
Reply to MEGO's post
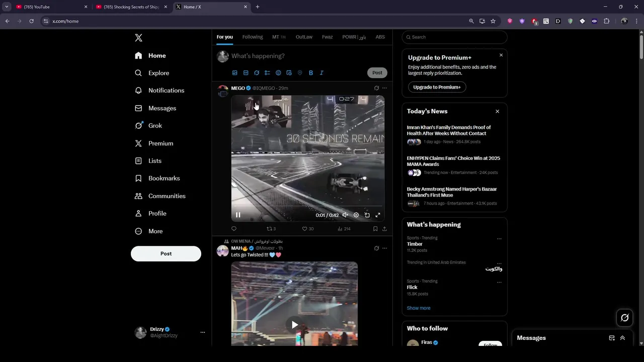click(x=234, y=229)
